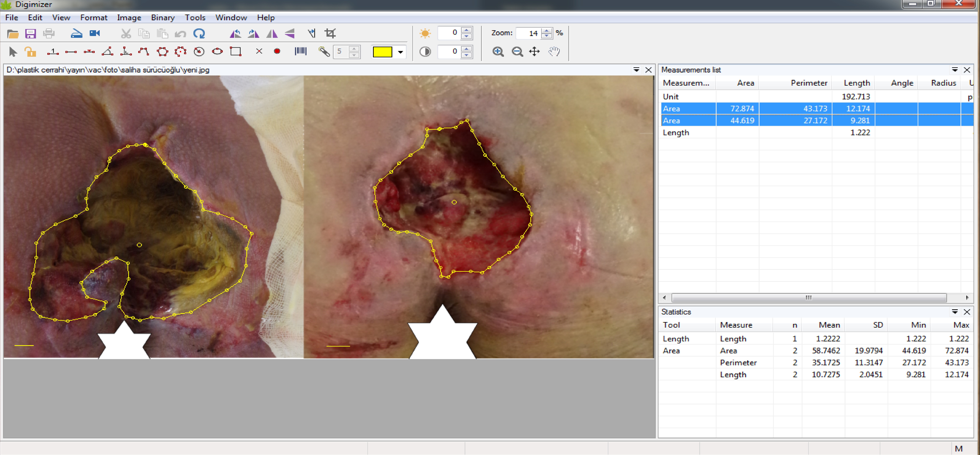This screenshot has width=980, height=455.
Task: Select the Unit row in measurements list
Action: [817, 97]
